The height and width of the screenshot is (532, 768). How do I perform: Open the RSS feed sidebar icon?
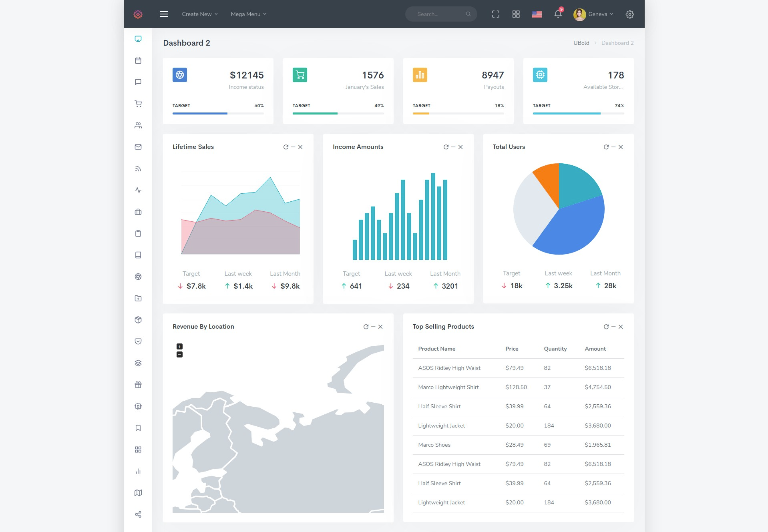[138, 169]
